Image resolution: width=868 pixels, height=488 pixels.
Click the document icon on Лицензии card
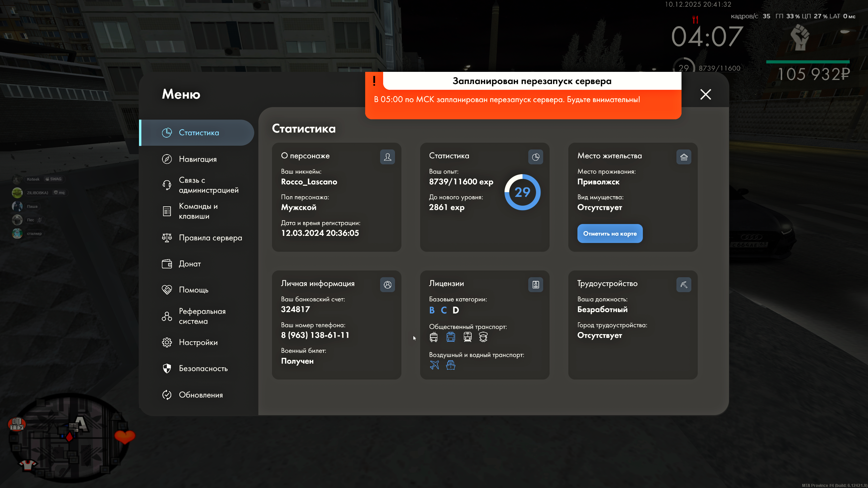535,285
